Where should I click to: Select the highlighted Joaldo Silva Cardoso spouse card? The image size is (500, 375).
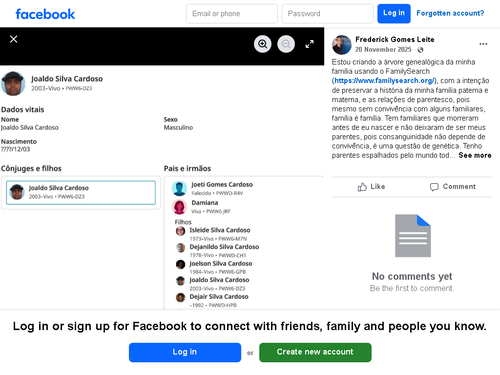tap(81, 192)
